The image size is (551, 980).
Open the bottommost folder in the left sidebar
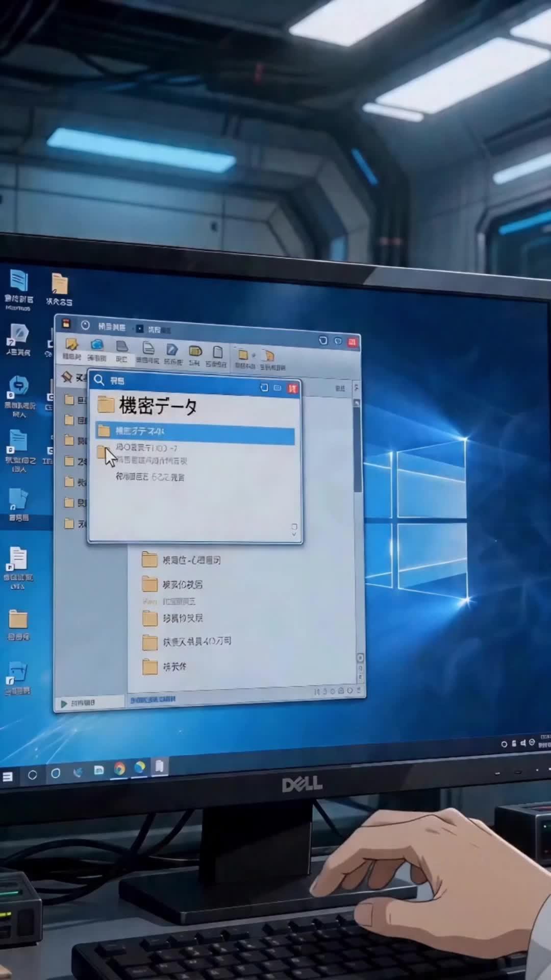[69, 523]
